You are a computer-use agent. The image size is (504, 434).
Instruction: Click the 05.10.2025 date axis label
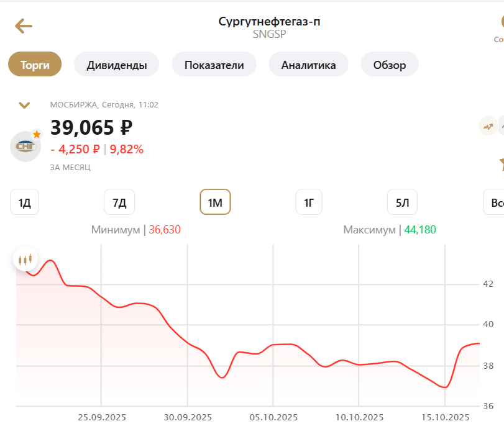(x=273, y=417)
